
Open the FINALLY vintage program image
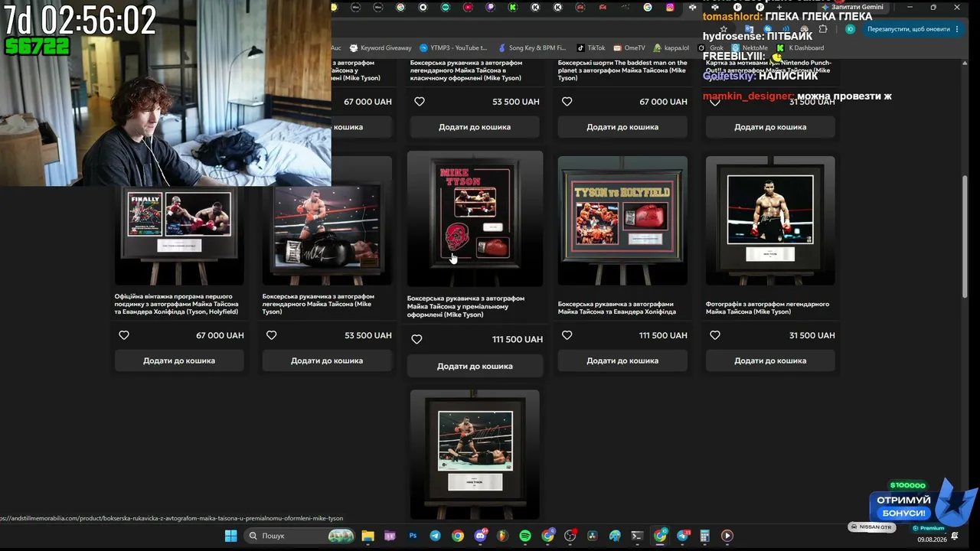tap(179, 236)
